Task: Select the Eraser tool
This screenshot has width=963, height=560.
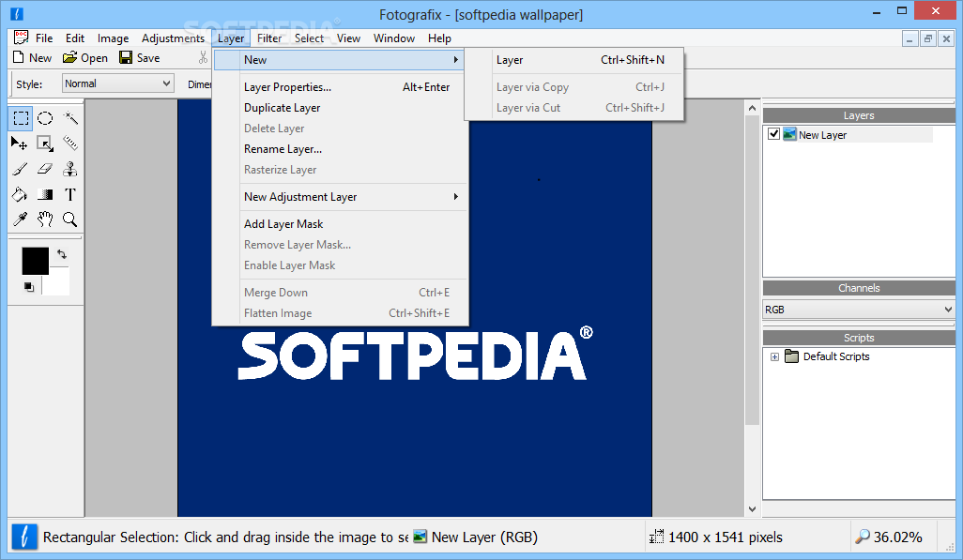Action: click(45, 169)
